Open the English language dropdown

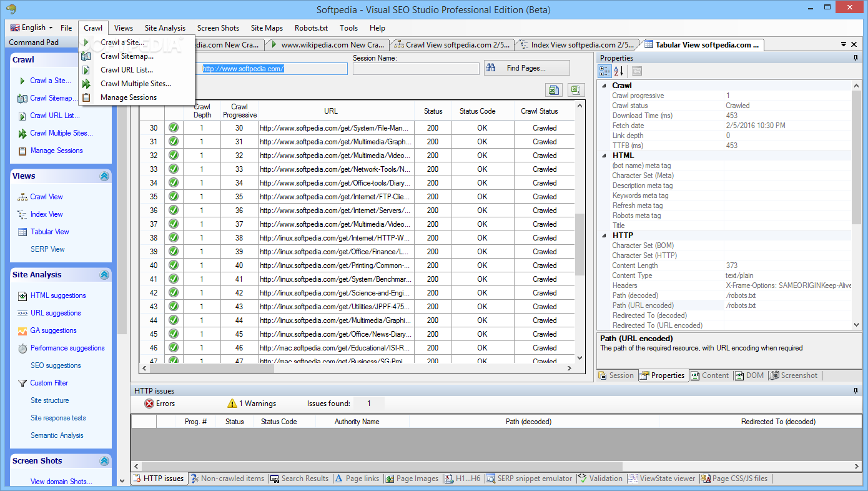click(32, 27)
